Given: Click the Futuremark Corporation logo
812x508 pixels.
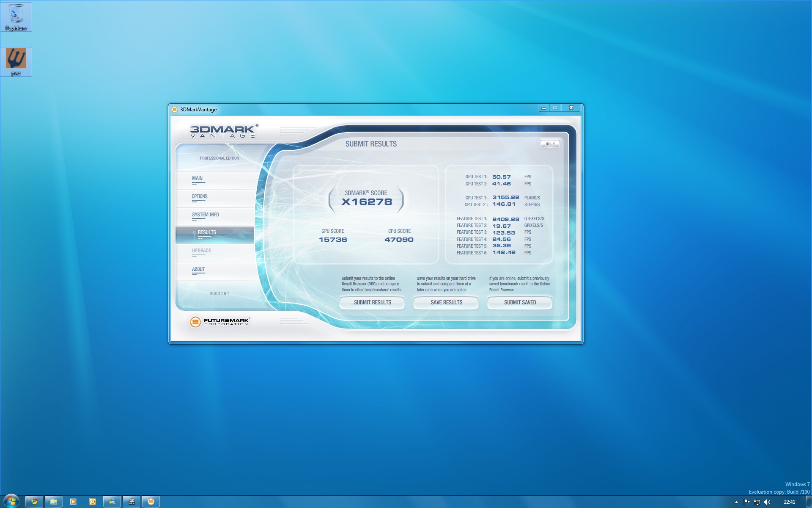Looking at the screenshot, I should click(x=220, y=322).
